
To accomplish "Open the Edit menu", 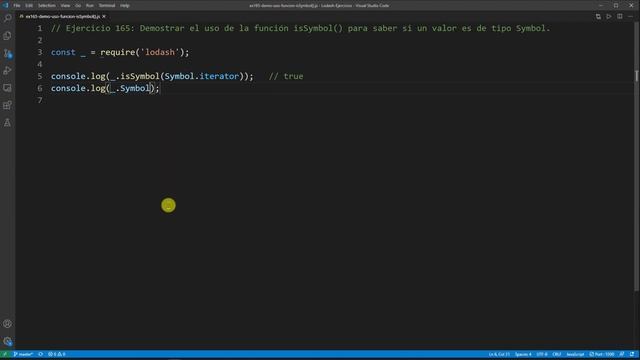I will pos(29,6).
